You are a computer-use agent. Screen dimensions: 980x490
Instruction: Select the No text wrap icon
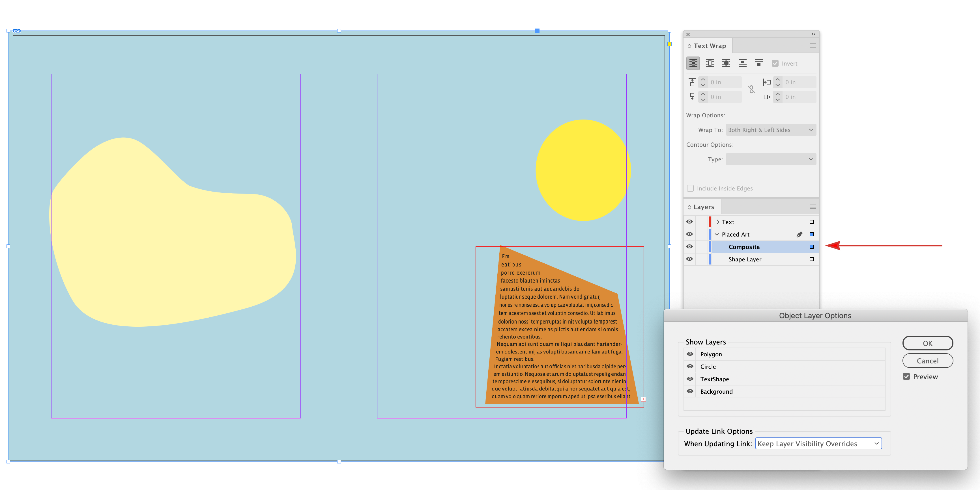tap(693, 63)
